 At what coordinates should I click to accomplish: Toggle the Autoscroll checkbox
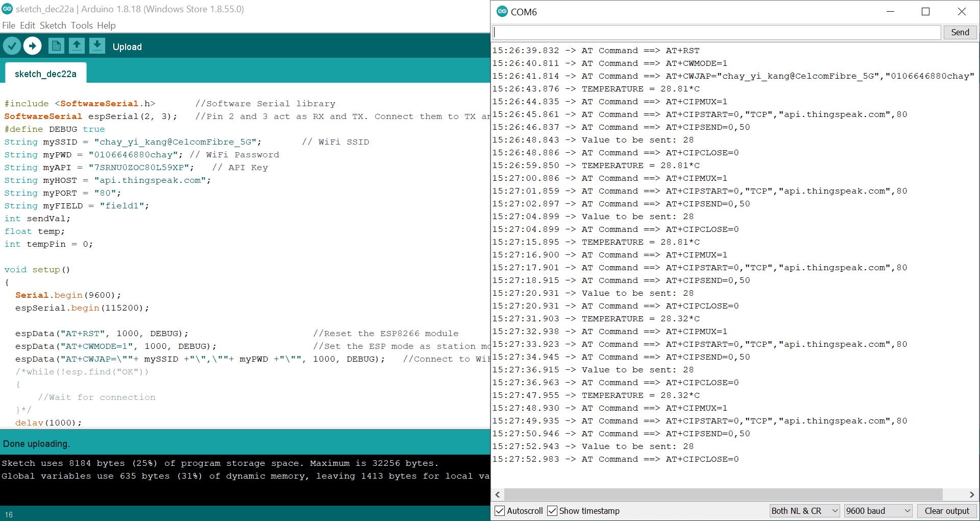coord(500,511)
